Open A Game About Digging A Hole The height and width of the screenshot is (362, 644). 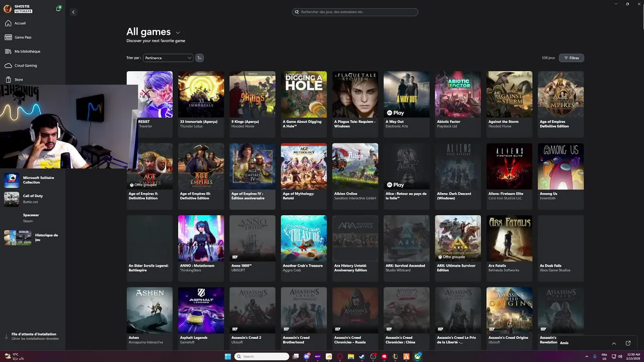tap(304, 104)
